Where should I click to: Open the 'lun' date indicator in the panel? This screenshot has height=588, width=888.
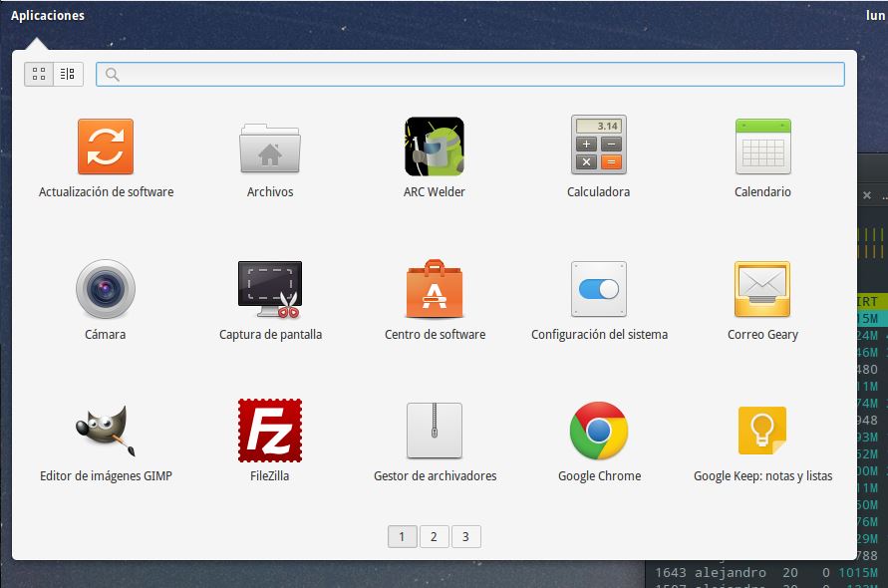[875, 15]
